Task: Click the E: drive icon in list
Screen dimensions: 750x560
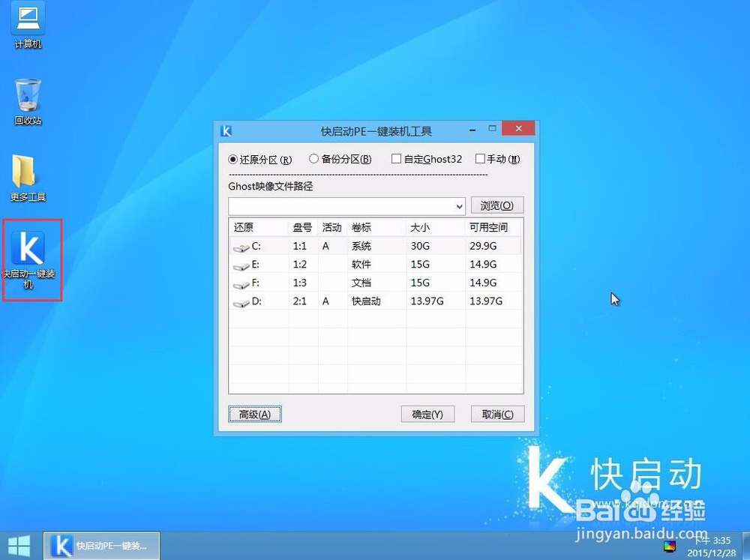Action: (241, 265)
